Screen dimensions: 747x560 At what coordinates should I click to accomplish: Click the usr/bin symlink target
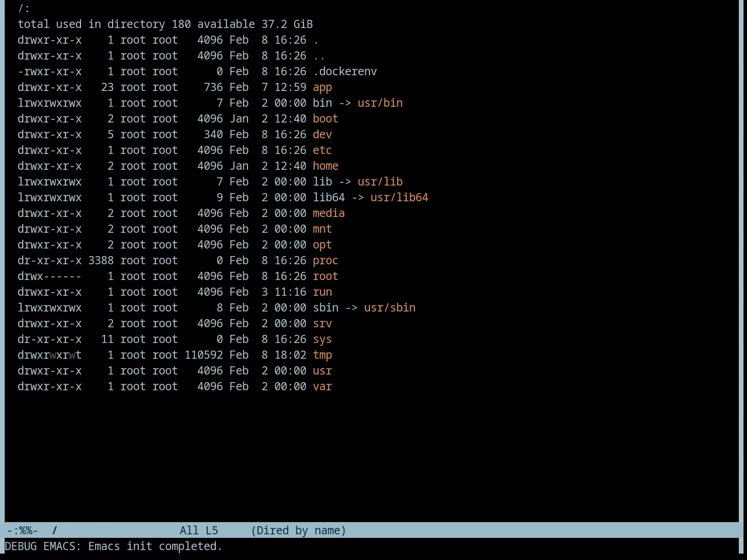point(380,103)
